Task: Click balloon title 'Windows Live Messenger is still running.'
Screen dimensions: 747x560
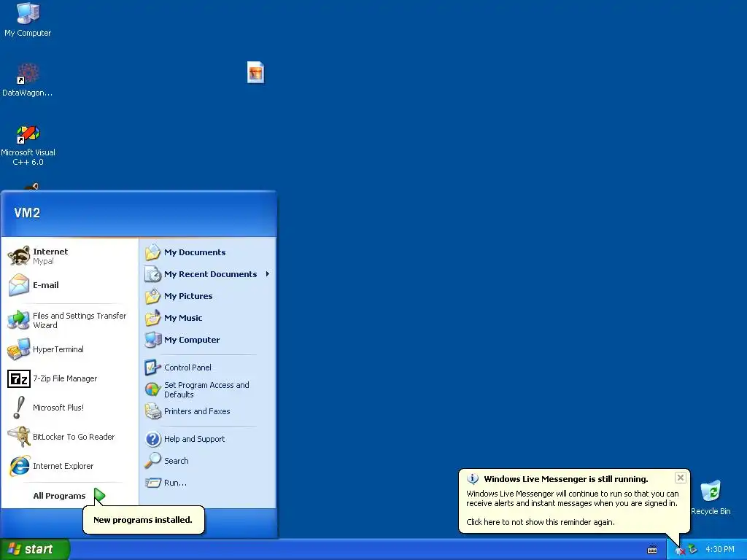Action: tap(566, 479)
